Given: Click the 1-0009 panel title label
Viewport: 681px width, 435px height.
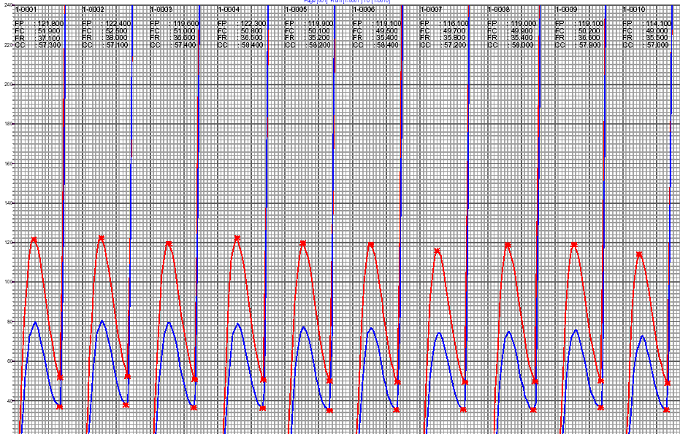Looking at the screenshot, I should [x=565, y=9].
